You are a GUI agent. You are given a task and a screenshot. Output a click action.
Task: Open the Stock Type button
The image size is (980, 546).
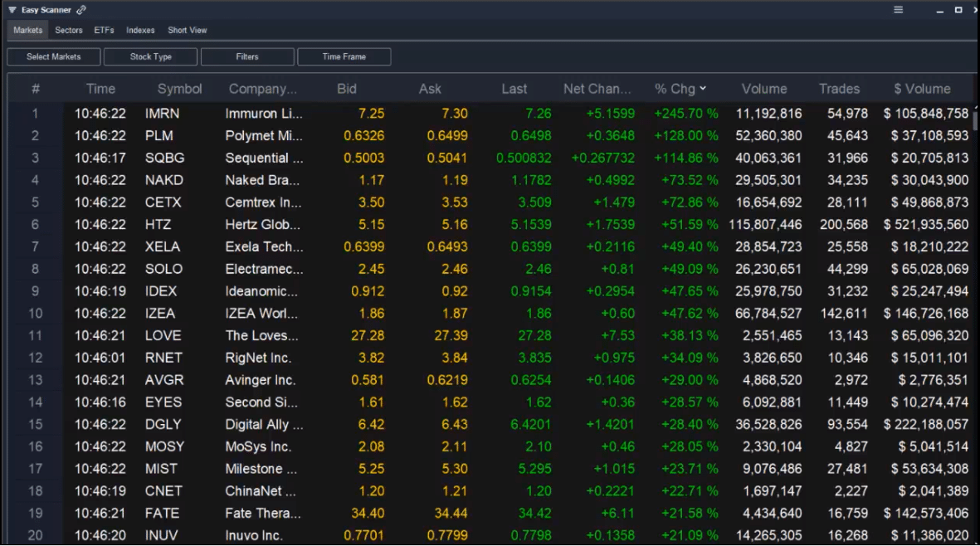point(151,57)
